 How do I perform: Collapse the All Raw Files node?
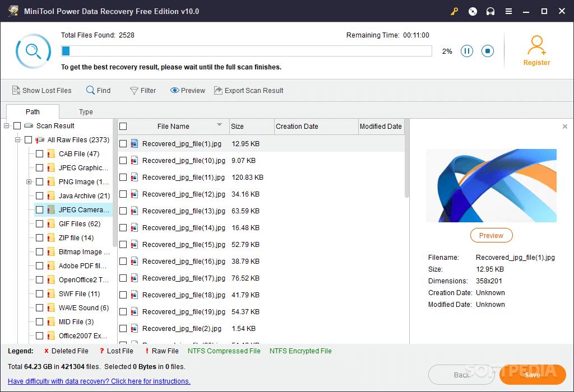pyautogui.click(x=17, y=139)
